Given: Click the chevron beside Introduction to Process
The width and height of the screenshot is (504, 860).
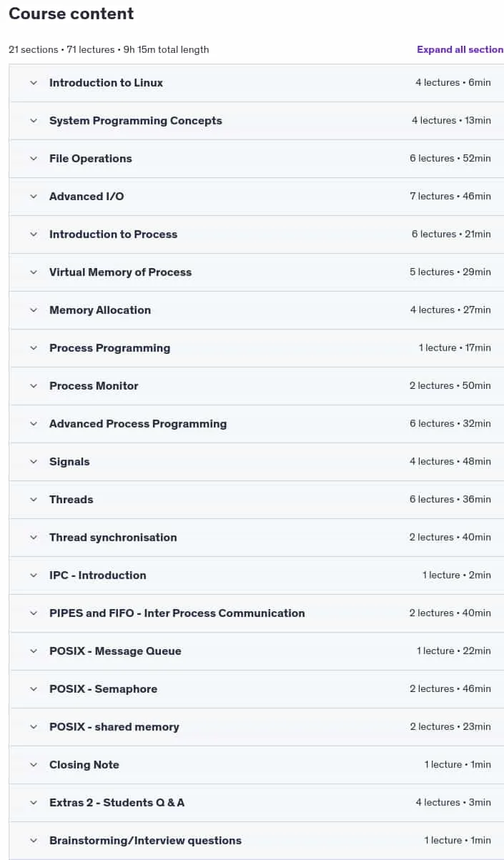Looking at the screenshot, I should click(33, 234).
